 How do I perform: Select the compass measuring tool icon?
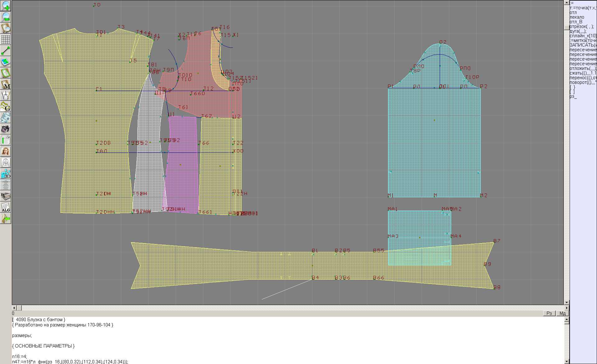coord(6,95)
